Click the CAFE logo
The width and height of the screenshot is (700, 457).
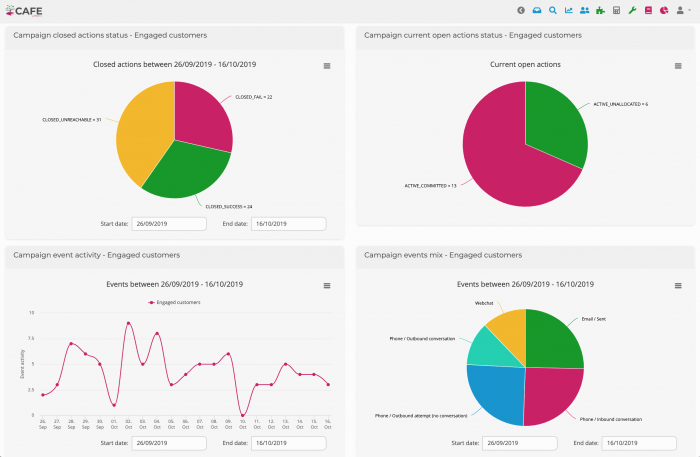tap(24, 11)
